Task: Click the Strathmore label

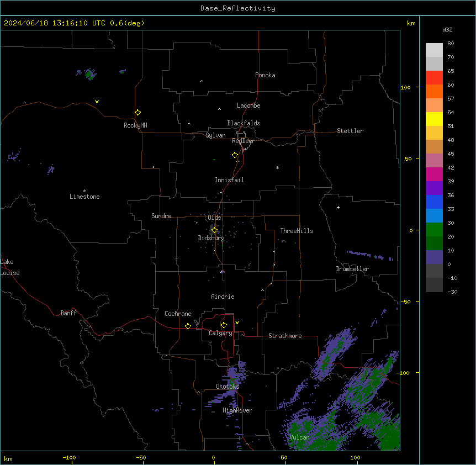Action: click(285, 336)
